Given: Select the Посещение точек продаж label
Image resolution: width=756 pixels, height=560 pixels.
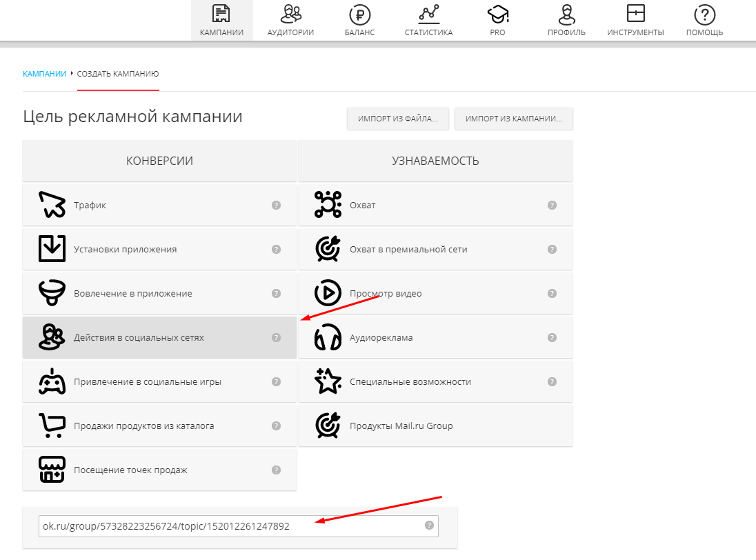Looking at the screenshot, I should point(130,470).
